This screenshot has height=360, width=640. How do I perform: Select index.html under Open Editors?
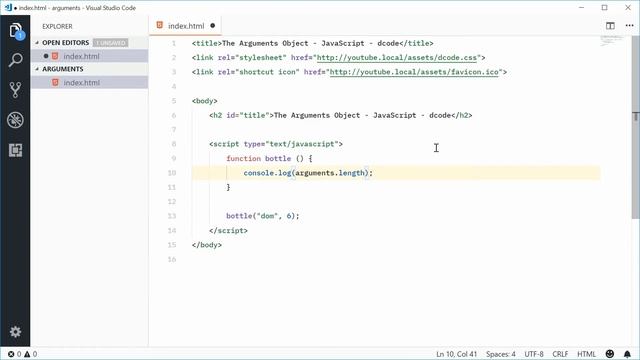point(89,56)
